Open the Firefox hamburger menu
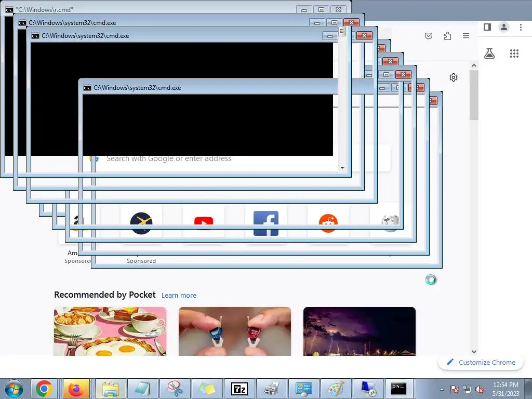 (466, 36)
